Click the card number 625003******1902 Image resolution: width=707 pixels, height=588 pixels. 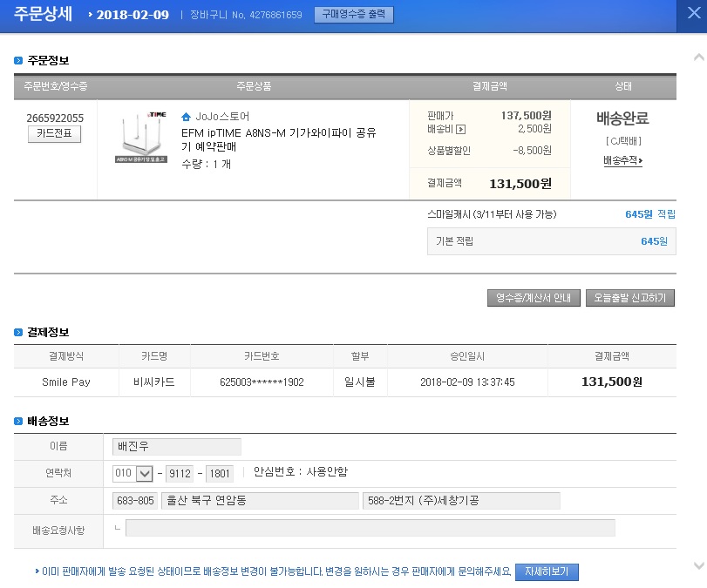(x=262, y=382)
